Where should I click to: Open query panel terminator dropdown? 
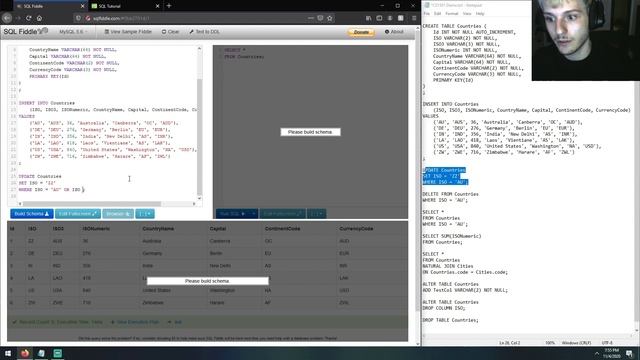pos(316,214)
